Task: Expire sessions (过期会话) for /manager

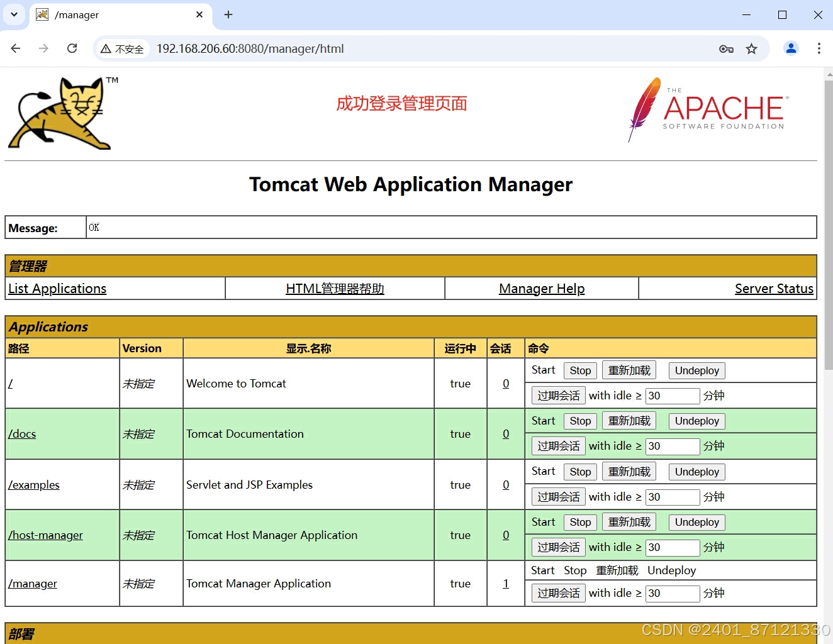Action: [x=559, y=593]
